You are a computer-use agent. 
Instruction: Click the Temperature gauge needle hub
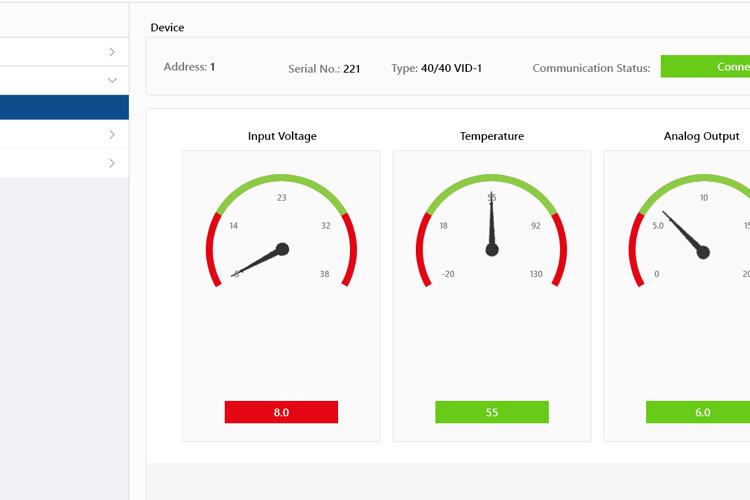click(492, 250)
